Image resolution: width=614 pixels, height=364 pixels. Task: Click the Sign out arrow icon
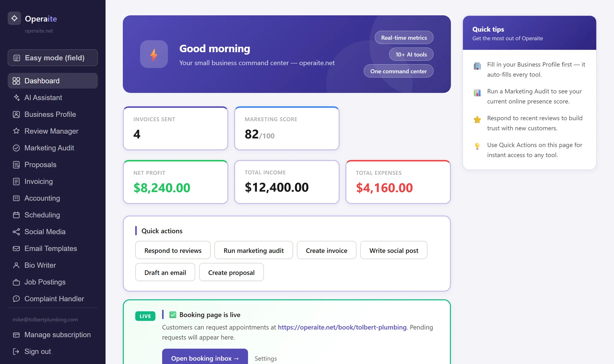pos(16,351)
